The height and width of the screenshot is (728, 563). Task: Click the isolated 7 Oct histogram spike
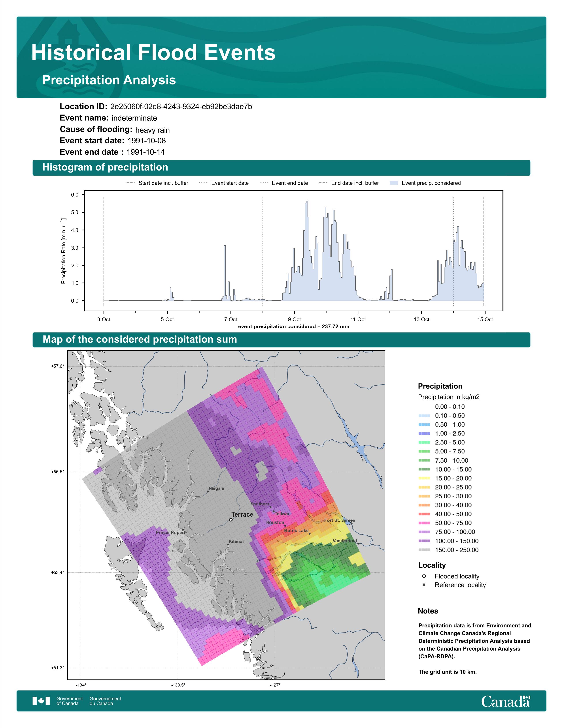click(225, 273)
